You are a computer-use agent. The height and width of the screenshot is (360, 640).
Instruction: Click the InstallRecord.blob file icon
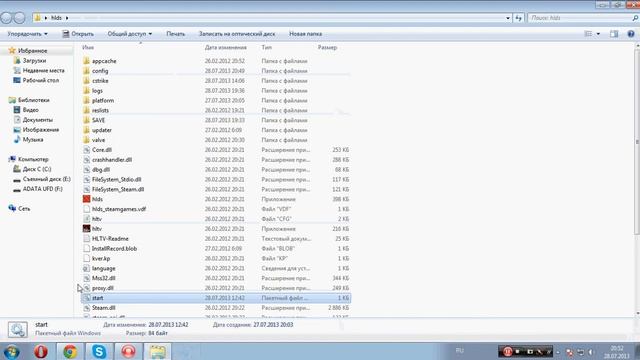tap(86, 249)
